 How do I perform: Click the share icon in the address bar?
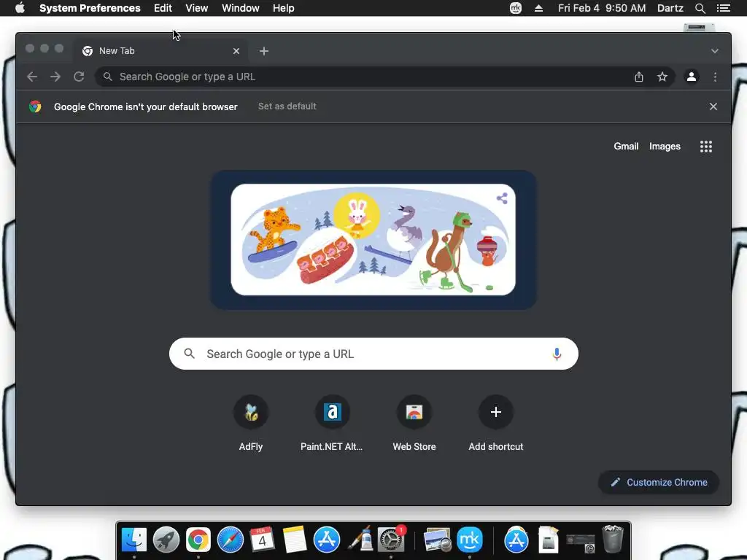coord(639,77)
